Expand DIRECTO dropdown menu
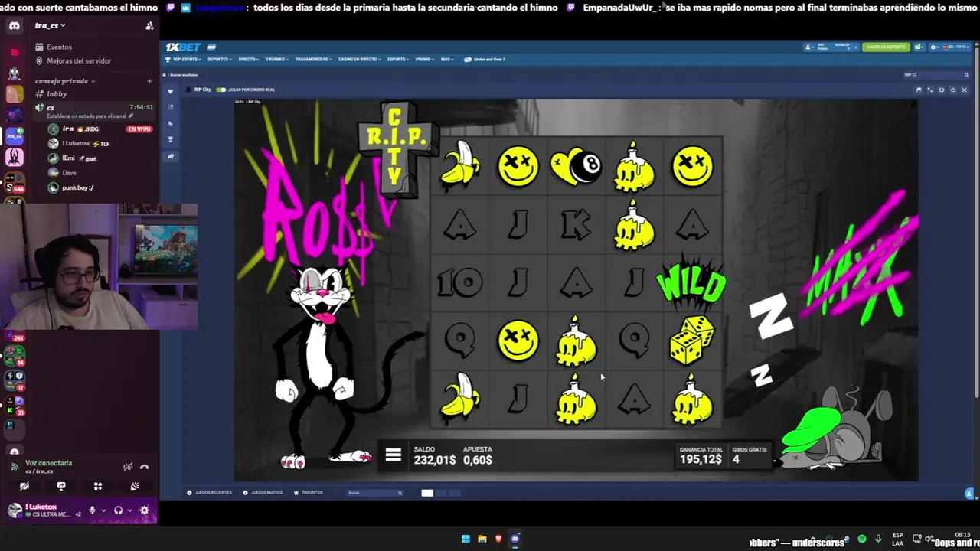Image resolution: width=980 pixels, height=551 pixels. click(249, 59)
